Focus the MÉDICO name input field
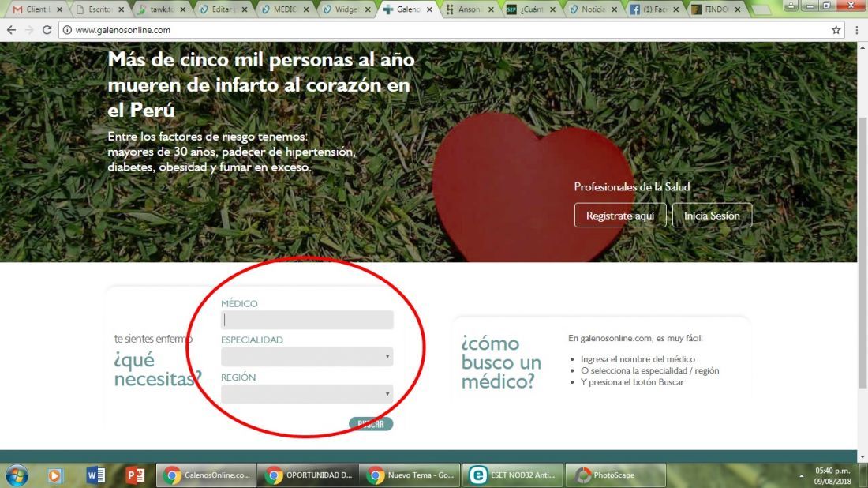 tap(307, 320)
